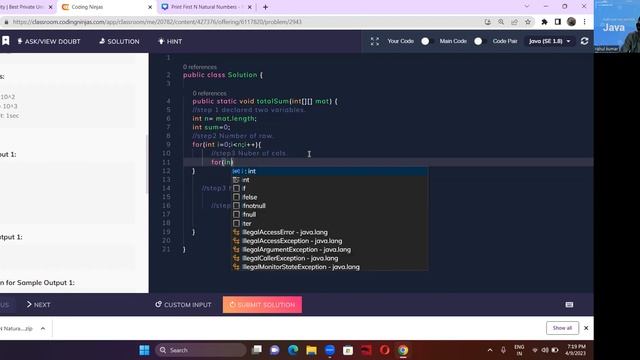The width and height of the screenshot is (640, 360).
Task: Show the Hint
Action: (x=170, y=41)
